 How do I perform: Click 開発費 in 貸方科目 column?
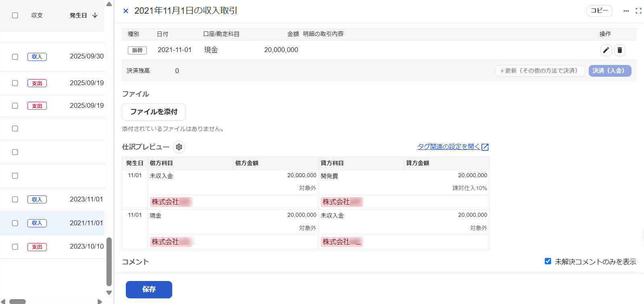pyautogui.click(x=329, y=176)
